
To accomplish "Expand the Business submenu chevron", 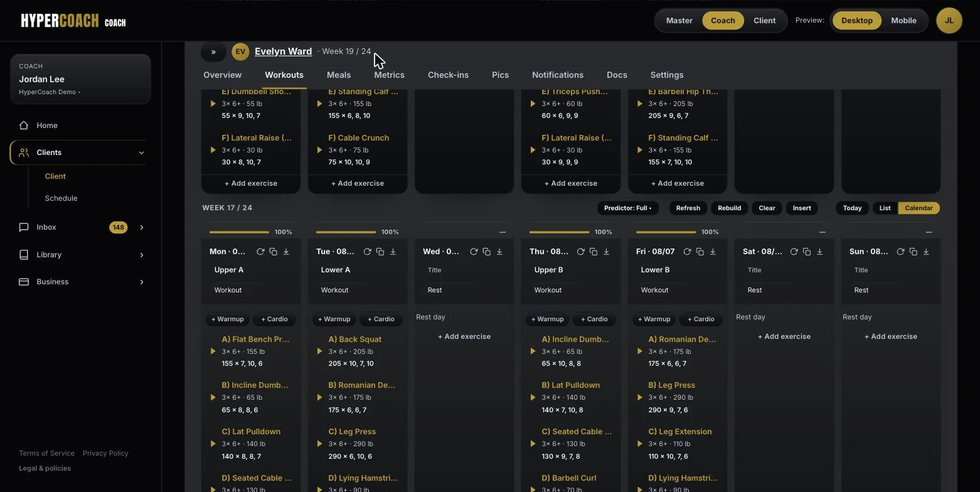I will point(141,282).
